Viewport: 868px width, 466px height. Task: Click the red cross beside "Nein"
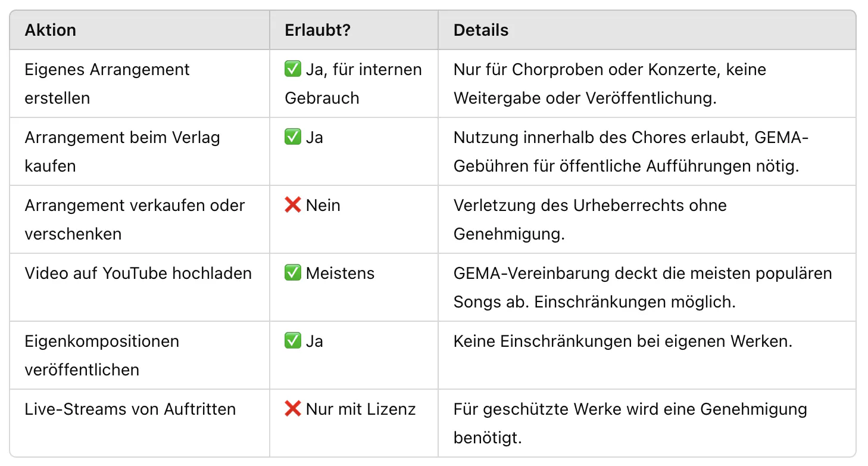pyautogui.click(x=293, y=206)
